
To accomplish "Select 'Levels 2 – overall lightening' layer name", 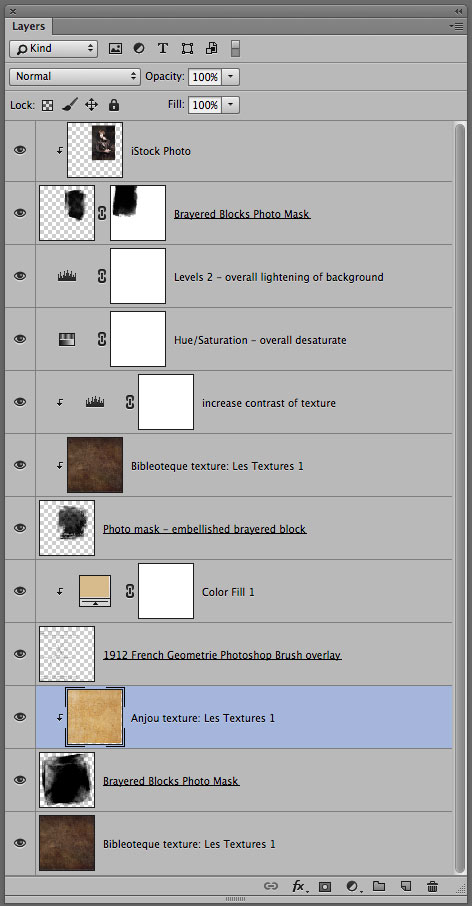I will [x=278, y=277].
